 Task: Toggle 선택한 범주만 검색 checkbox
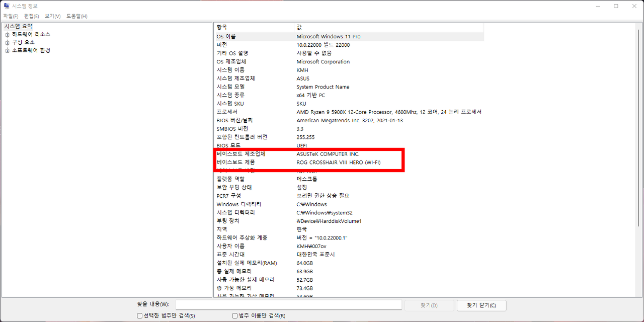coord(140,316)
